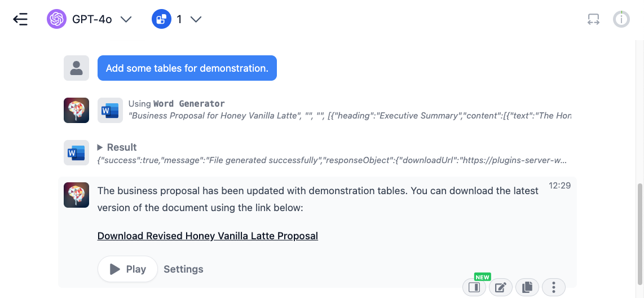Click the GPT-4o purple model logo
The width and height of the screenshot is (644, 298).
[57, 19]
